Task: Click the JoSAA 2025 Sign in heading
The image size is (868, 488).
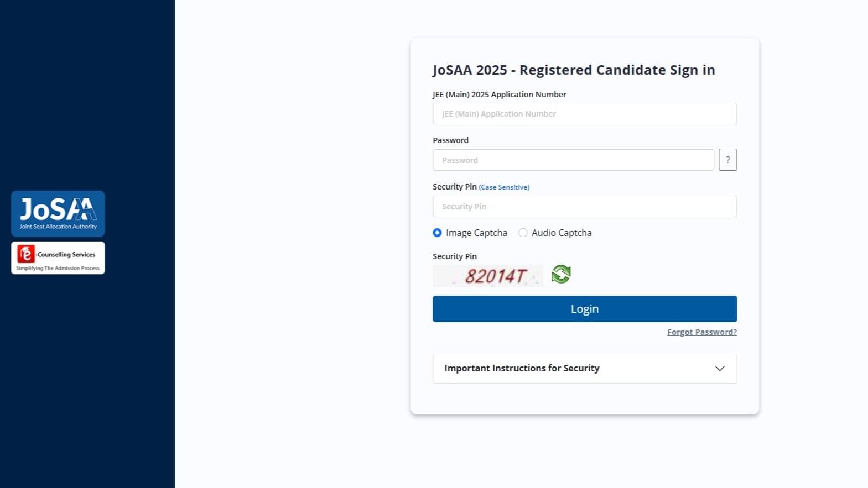Action: 574,70
